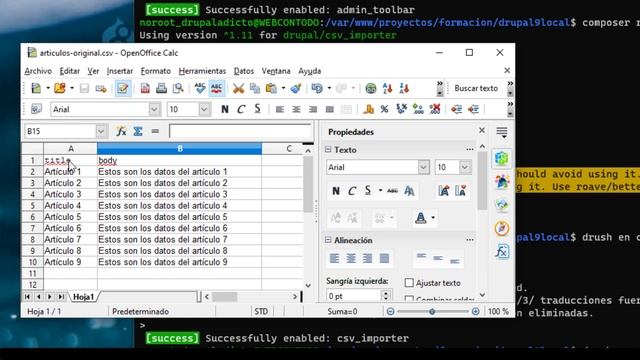
Task: Run the Spelling check icon
Action: coord(200,88)
